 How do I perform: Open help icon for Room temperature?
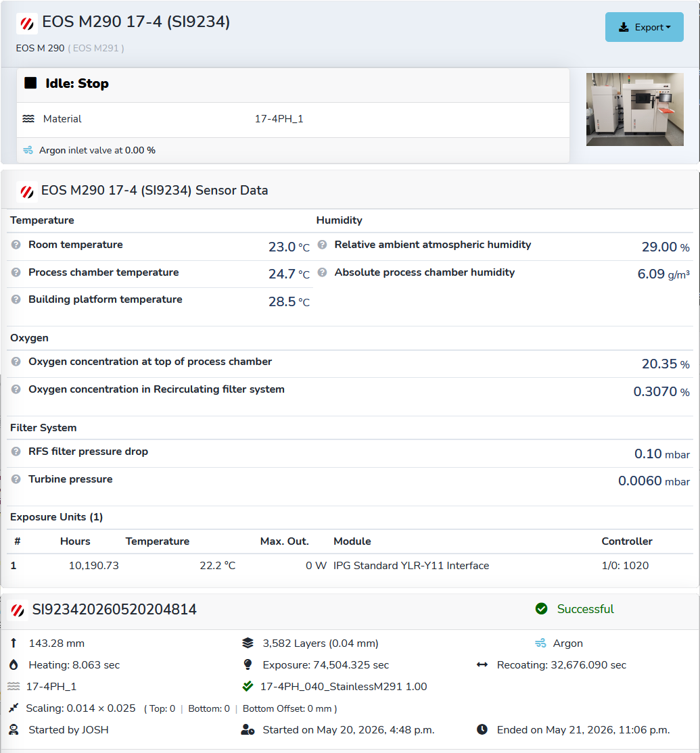tap(16, 245)
